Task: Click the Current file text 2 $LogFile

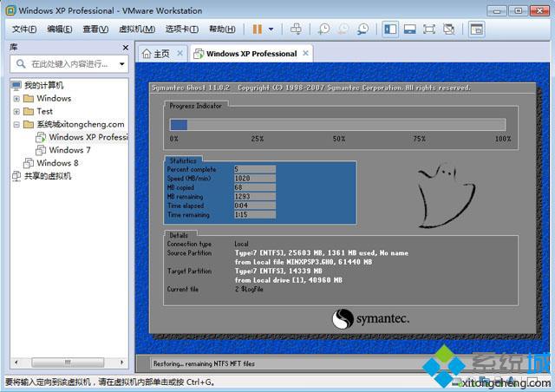Action: 249,289
